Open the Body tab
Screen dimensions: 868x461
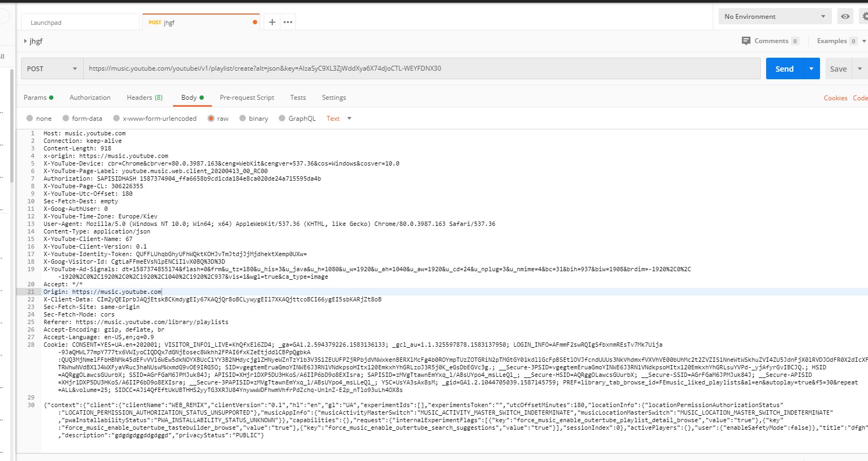click(x=192, y=98)
